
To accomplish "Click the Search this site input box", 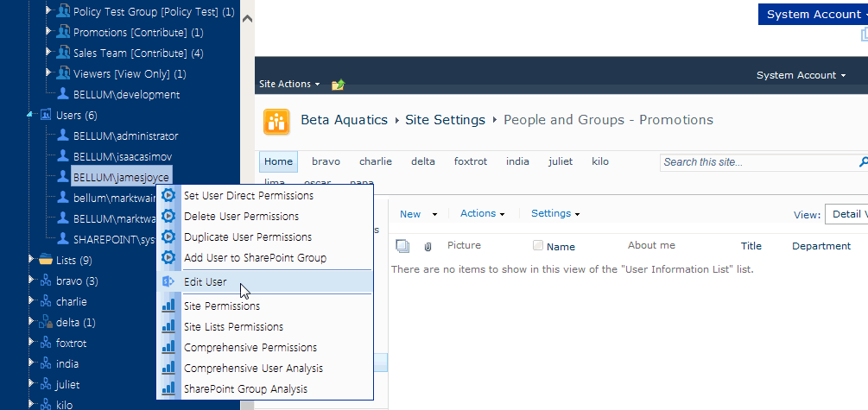I will 756,162.
